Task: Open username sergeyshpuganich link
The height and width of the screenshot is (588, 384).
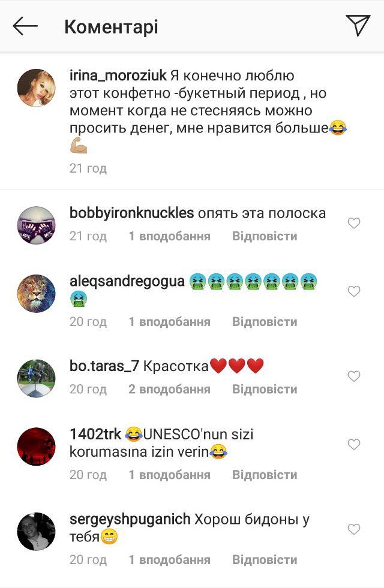Action: (130, 520)
